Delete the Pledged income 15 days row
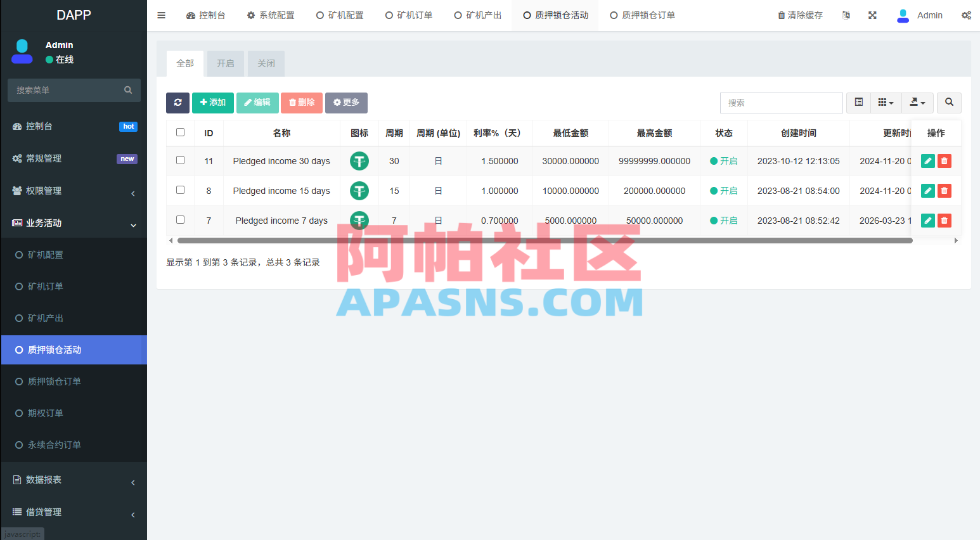This screenshot has height=540, width=980. click(945, 191)
